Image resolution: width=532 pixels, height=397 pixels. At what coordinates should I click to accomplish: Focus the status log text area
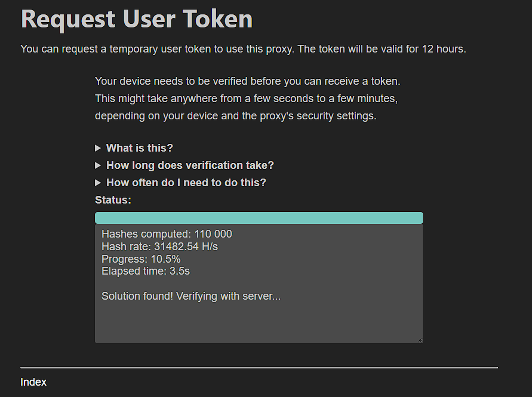click(259, 322)
